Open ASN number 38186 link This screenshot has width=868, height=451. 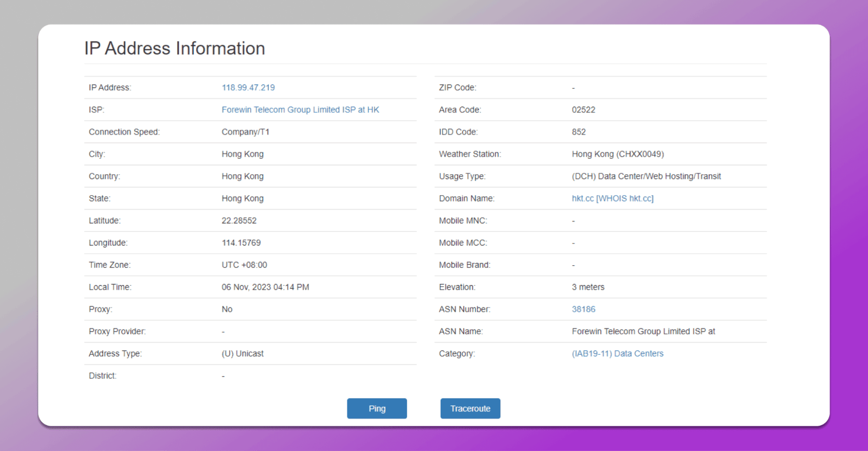(x=583, y=309)
